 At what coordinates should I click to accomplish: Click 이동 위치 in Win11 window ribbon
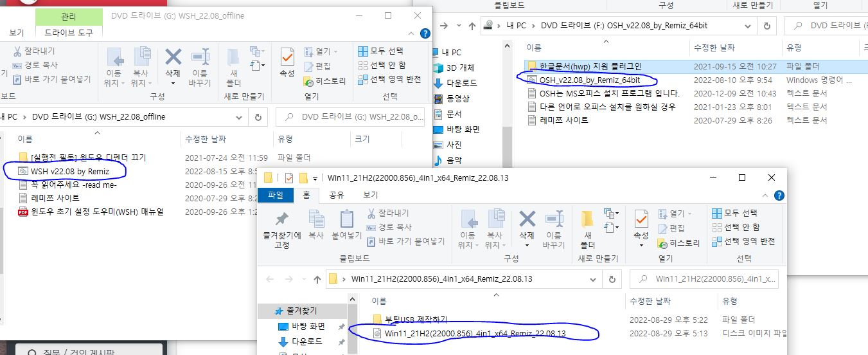tap(468, 228)
